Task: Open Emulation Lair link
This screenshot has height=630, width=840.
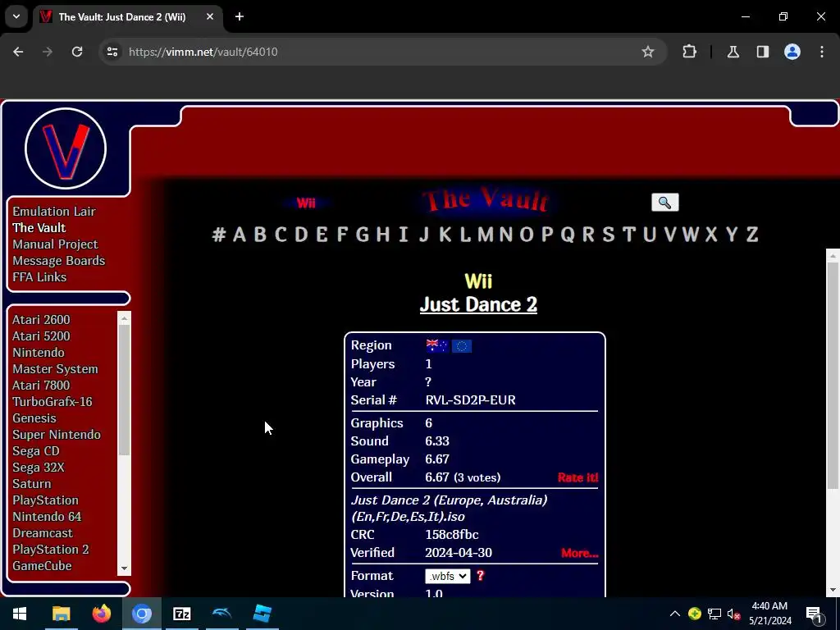Action: coord(54,211)
